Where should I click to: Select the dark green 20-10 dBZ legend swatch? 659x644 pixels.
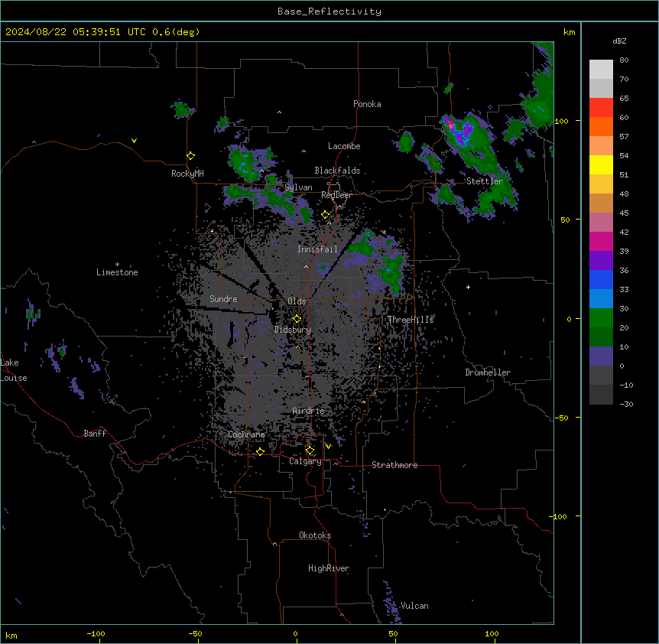pyautogui.click(x=601, y=337)
